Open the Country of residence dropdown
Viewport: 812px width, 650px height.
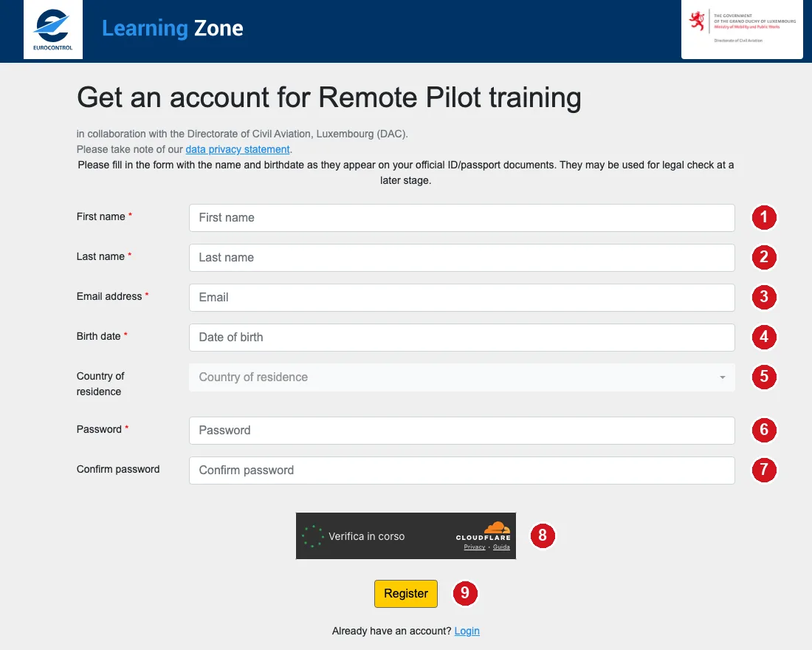462,377
